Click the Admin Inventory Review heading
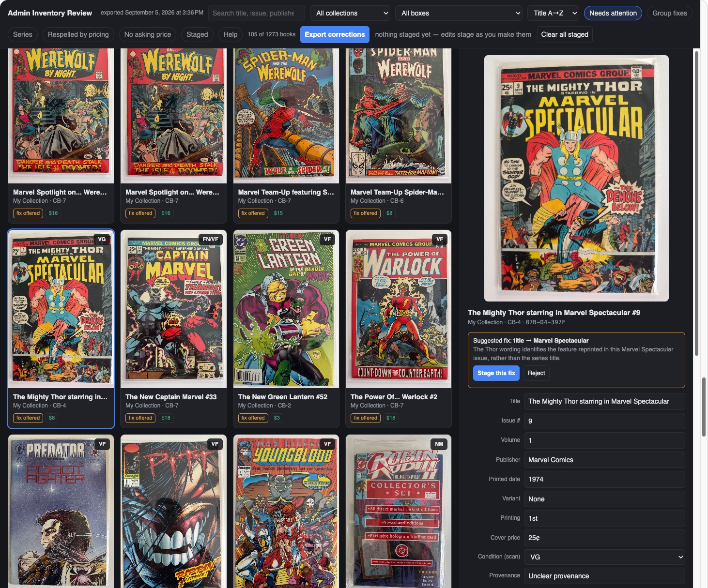Viewport: 708px width, 588px height. 50,13
